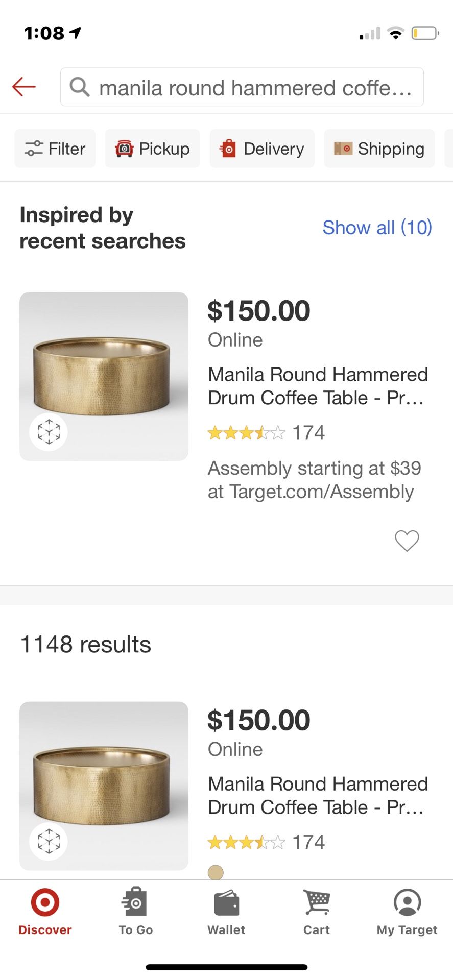Select the gold color swatch

(x=216, y=872)
